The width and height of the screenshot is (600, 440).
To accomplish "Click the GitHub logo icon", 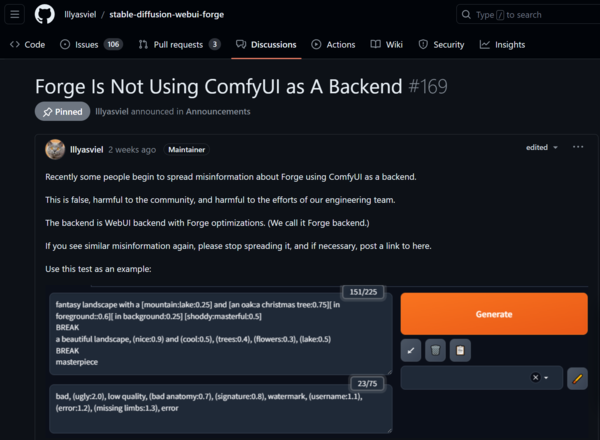I will pos(45,14).
